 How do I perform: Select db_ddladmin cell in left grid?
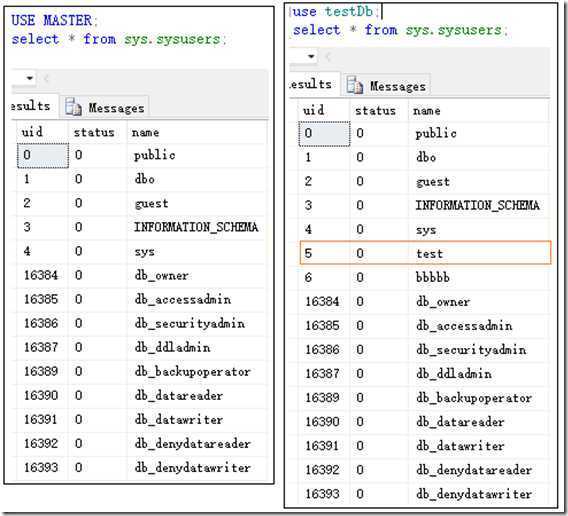coord(197,347)
